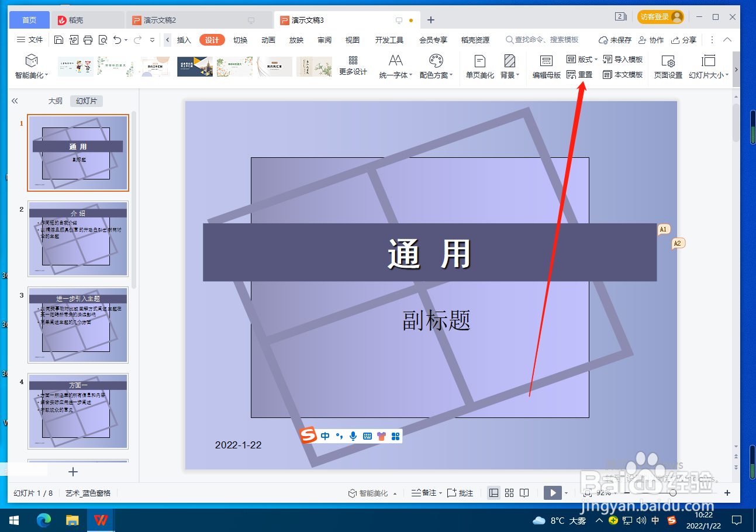Expand status bar 智能美化 arrow
The image size is (756, 532).
point(395,493)
